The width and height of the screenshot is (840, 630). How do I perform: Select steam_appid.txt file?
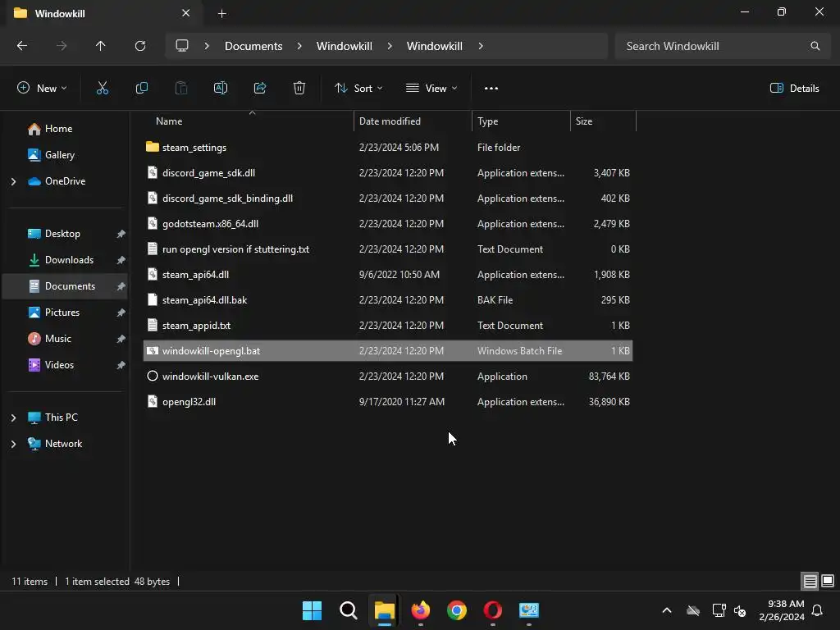388,326
